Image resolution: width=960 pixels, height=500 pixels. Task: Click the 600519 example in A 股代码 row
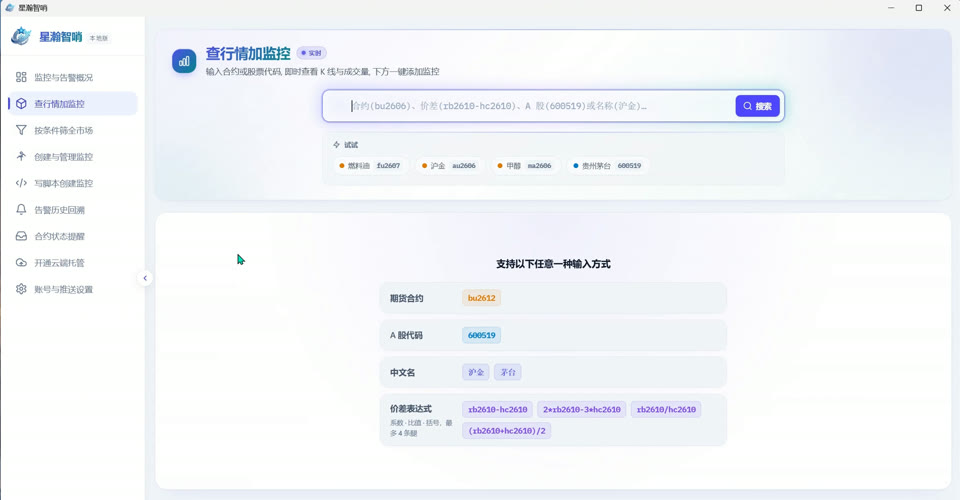click(481, 335)
